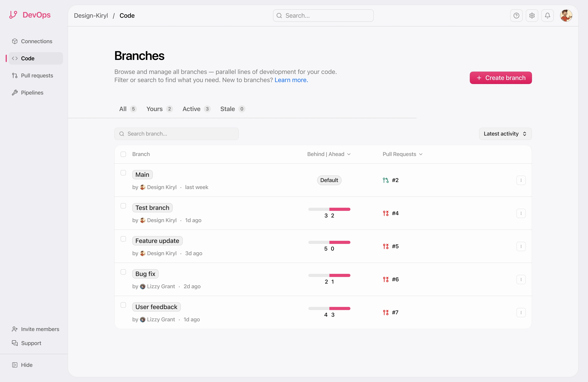
Task: Click the pull request icon for #4
Action: (x=386, y=213)
